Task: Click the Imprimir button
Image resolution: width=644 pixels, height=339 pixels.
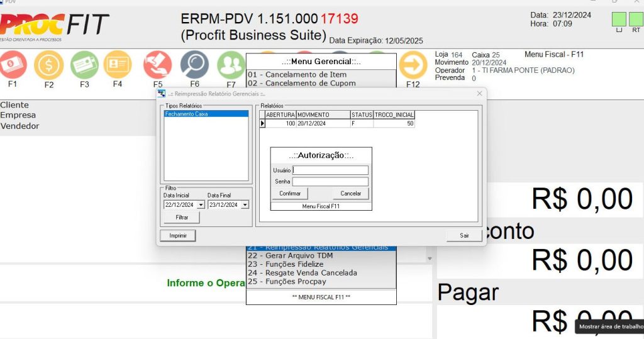Action: 178,235
